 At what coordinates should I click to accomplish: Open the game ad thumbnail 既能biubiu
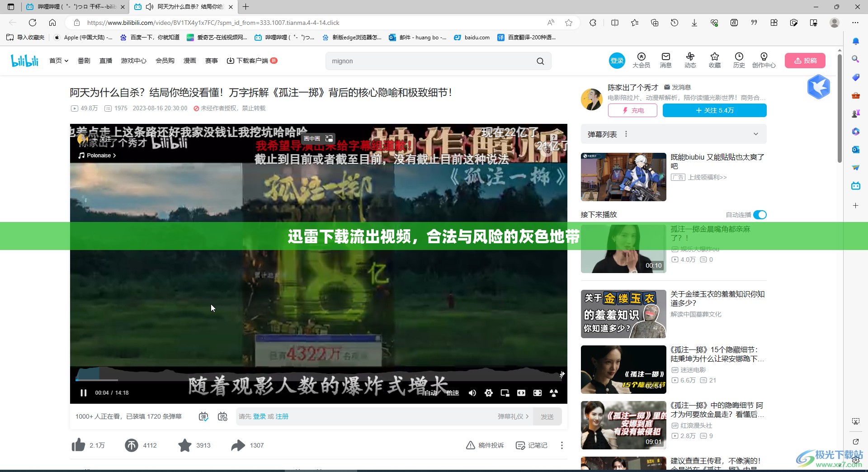click(623, 177)
